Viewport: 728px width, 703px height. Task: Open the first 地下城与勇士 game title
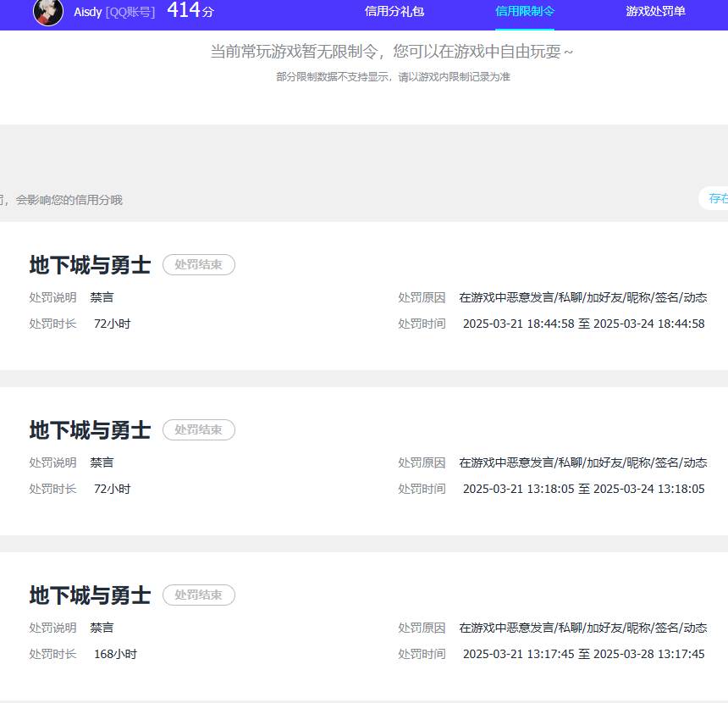pyautogui.click(x=89, y=264)
